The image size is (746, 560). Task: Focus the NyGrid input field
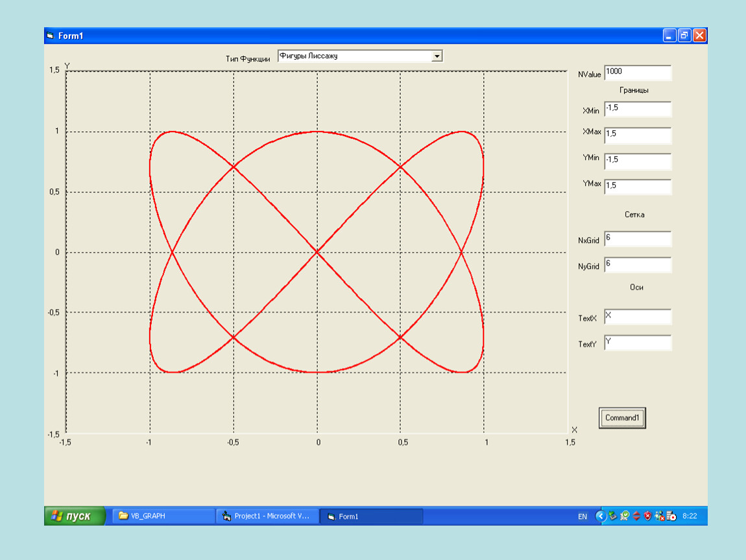638,265
